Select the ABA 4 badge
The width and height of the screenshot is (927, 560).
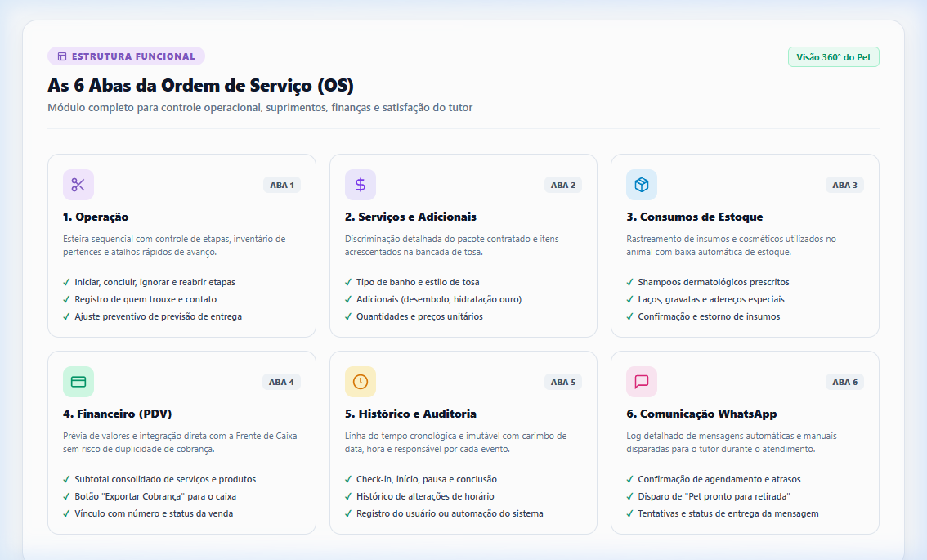tap(281, 382)
